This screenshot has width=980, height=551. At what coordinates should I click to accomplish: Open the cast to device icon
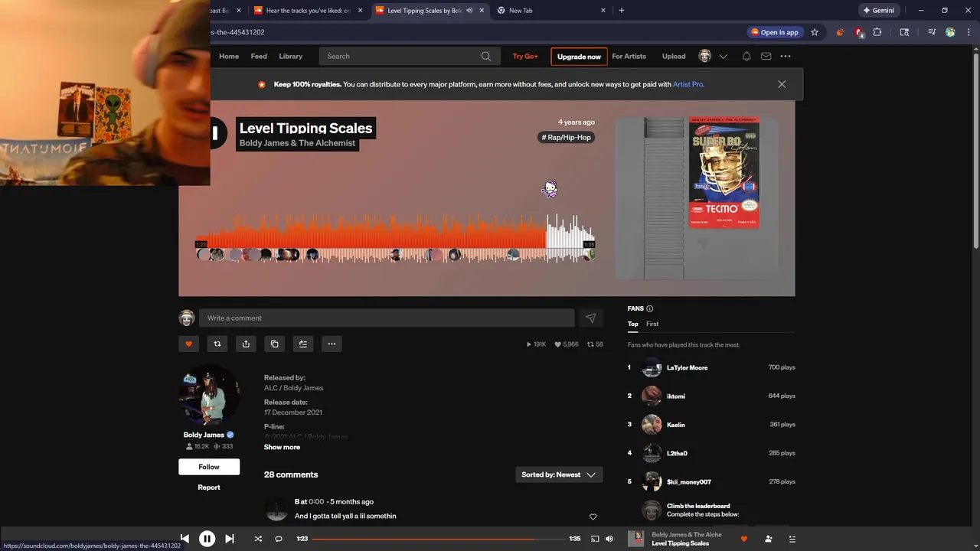(595, 539)
